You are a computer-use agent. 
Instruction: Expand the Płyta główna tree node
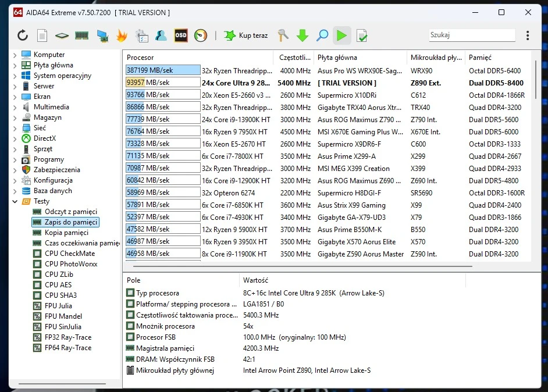(x=15, y=65)
